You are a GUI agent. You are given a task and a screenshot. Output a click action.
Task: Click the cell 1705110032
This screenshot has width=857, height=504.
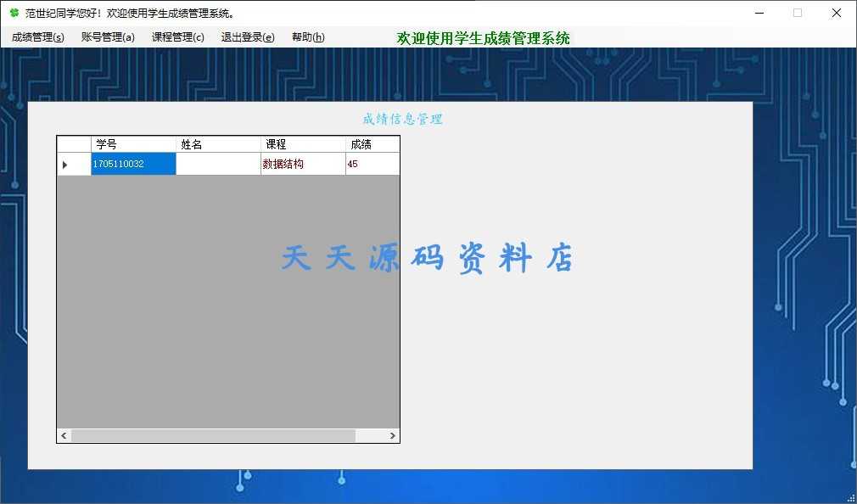133,164
